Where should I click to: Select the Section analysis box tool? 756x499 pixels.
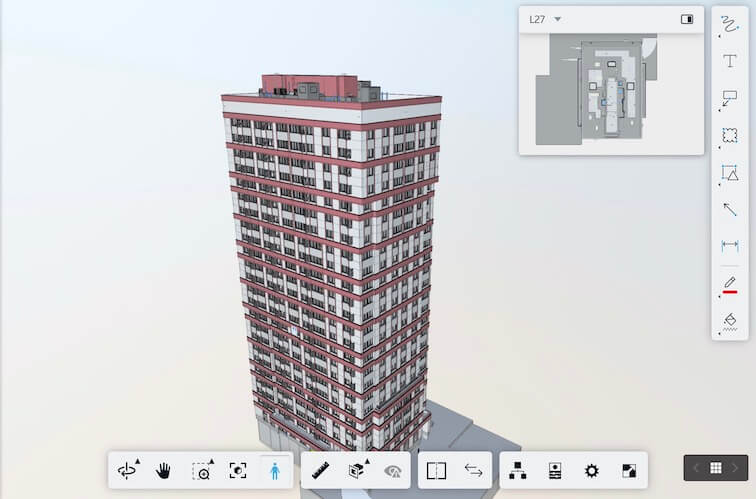[x=357, y=470]
